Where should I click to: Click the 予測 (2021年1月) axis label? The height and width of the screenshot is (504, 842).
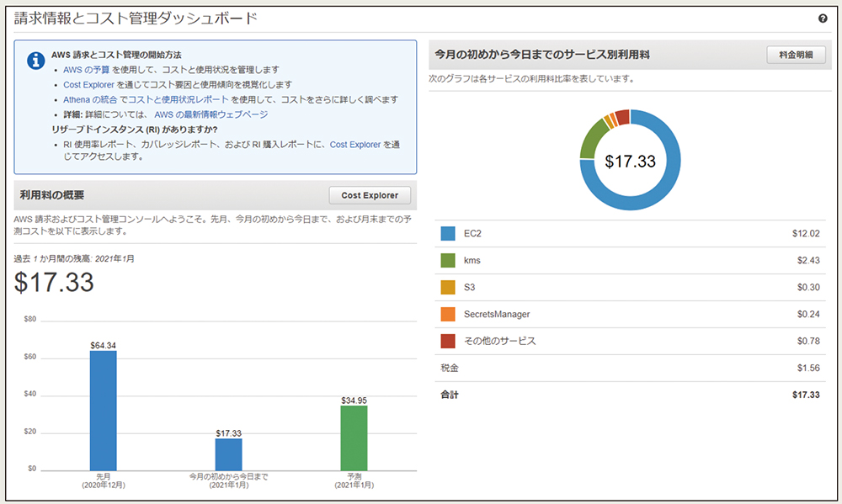click(x=354, y=480)
